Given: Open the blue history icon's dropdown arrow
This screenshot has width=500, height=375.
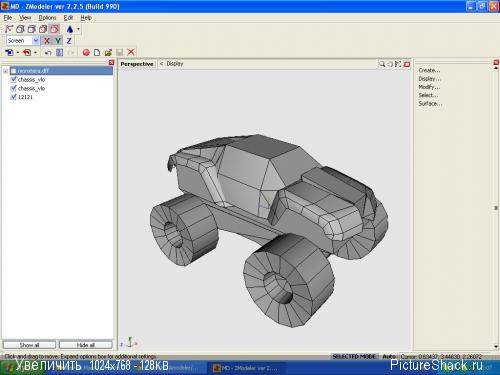Looking at the screenshot, I should pyautogui.click(x=18, y=52).
